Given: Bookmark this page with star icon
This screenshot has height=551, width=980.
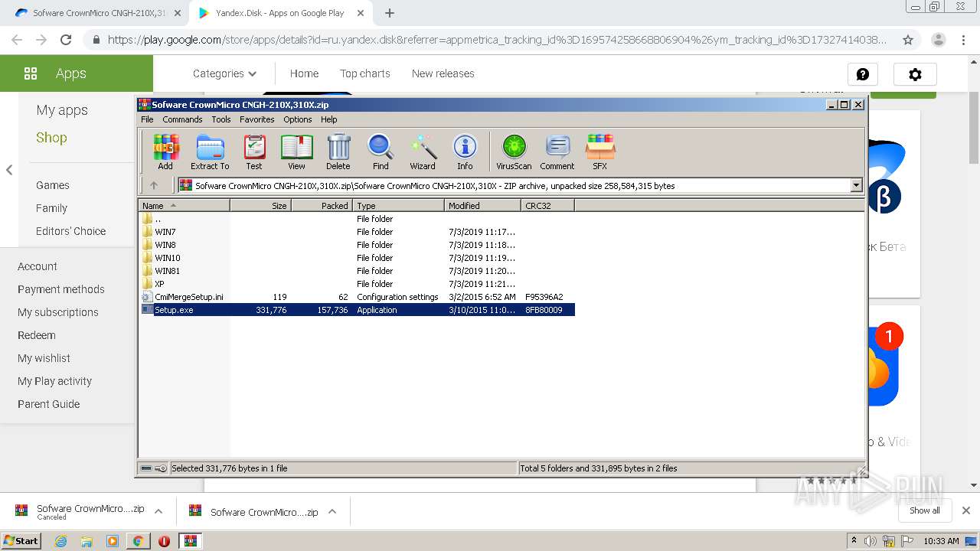Looking at the screenshot, I should point(908,40).
